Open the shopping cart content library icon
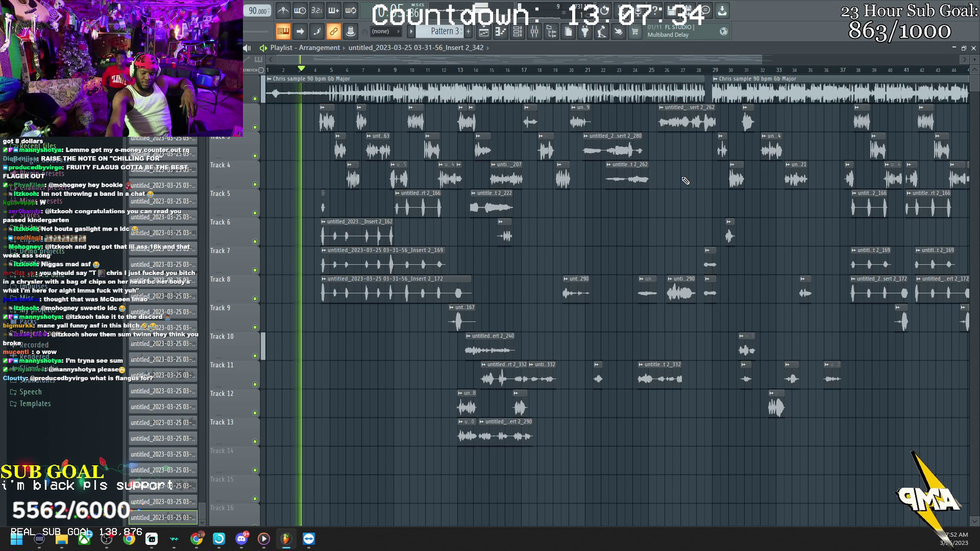Image resolution: width=980 pixels, height=551 pixels. [x=635, y=32]
